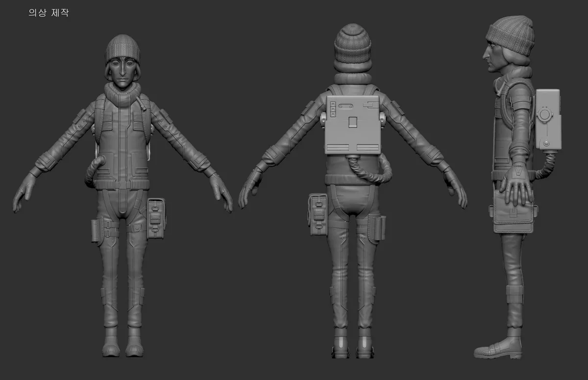The height and width of the screenshot is (380, 588).
Task: Click the front view character's face
Action: pyautogui.click(x=122, y=71)
